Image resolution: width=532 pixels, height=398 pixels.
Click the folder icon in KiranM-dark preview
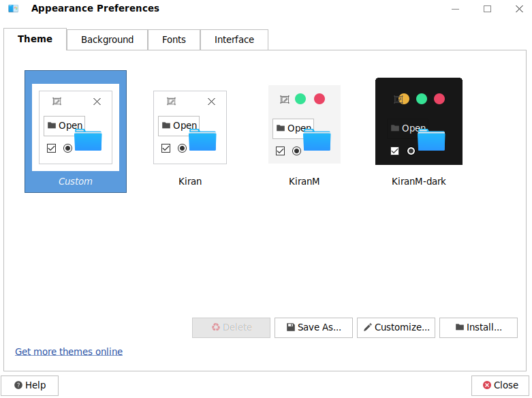[x=431, y=140]
